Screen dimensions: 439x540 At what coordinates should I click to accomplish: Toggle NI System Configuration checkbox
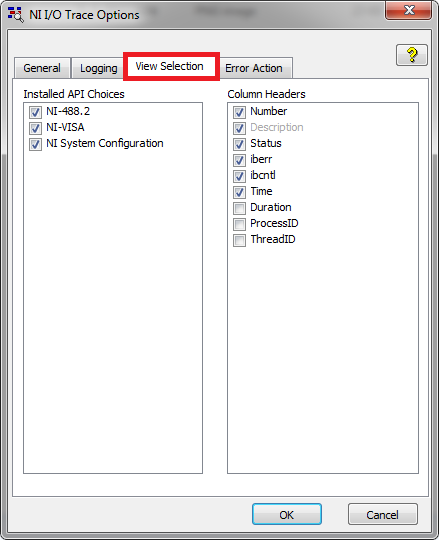[35, 144]
